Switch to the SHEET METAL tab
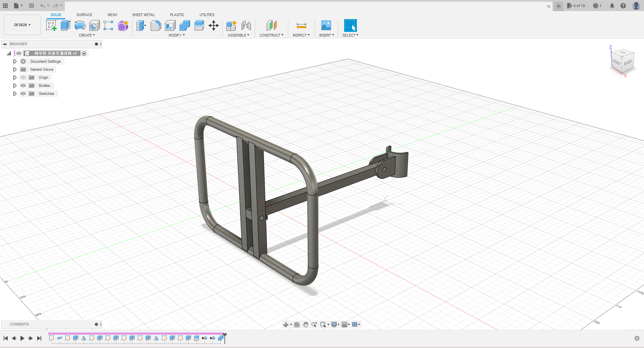The height and width of the screenshot is (348, 644). (x=144, y=15)
